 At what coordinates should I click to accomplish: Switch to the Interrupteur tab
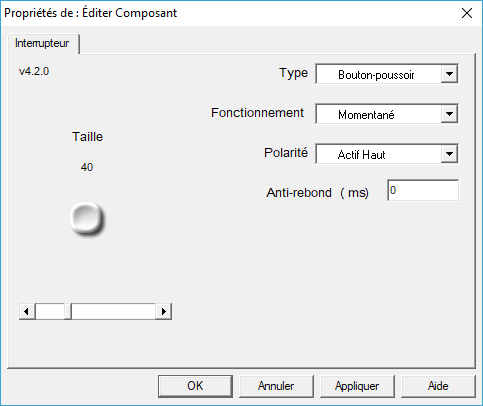[x=42, y=43]
